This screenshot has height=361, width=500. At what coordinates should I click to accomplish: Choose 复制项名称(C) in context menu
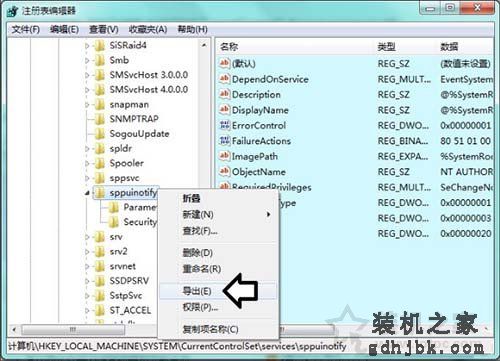tap(218, 329)
